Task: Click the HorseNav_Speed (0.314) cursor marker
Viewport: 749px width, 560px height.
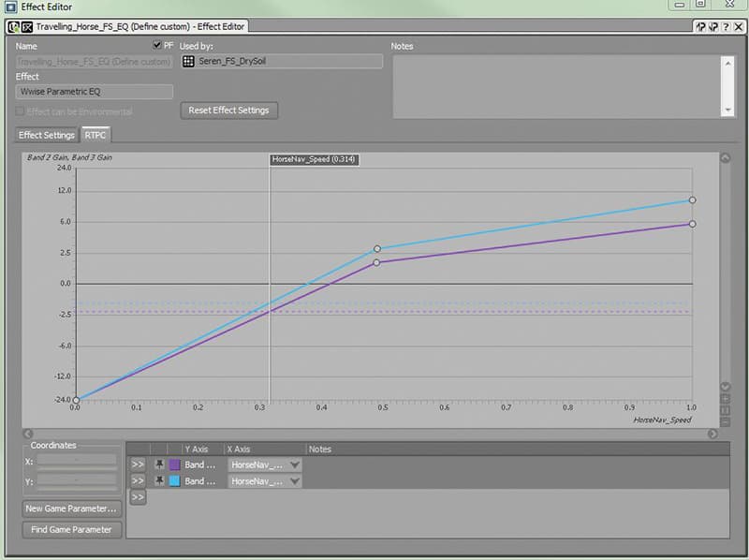Action: coord(314,159)
